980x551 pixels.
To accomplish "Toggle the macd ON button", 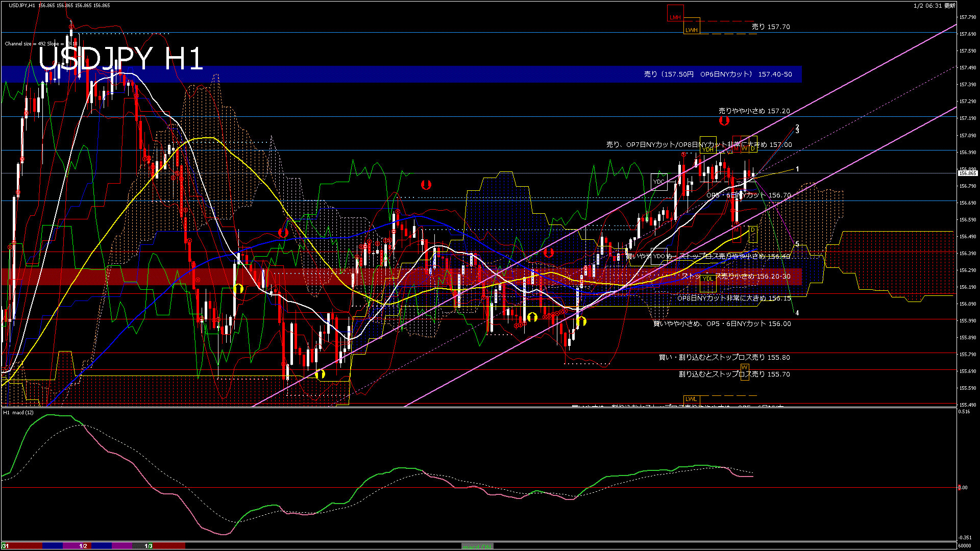I will [477, 546].
